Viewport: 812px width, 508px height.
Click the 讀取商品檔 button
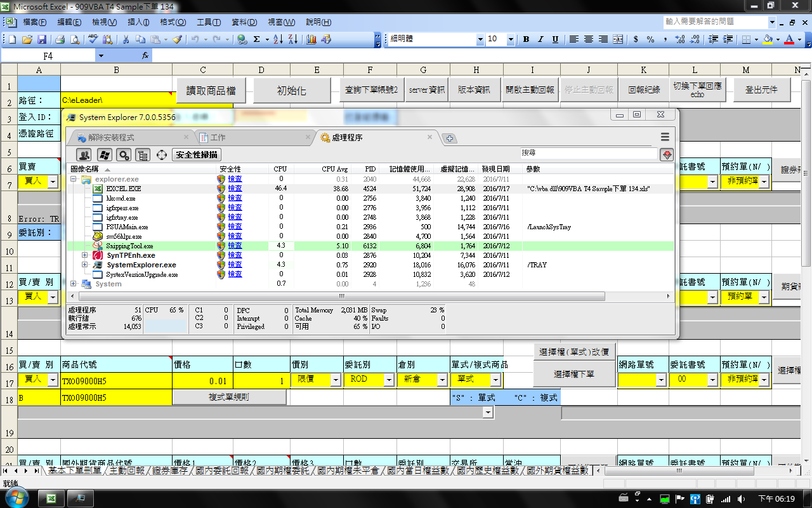click(211, 91)
